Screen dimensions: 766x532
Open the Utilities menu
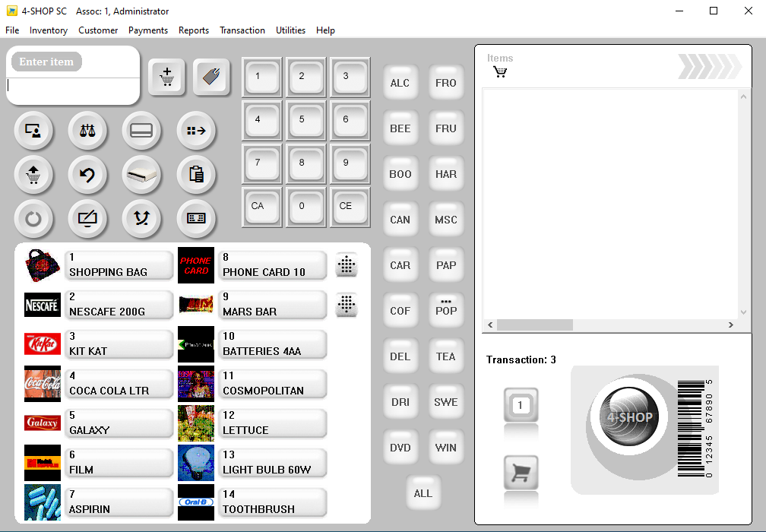290,30
